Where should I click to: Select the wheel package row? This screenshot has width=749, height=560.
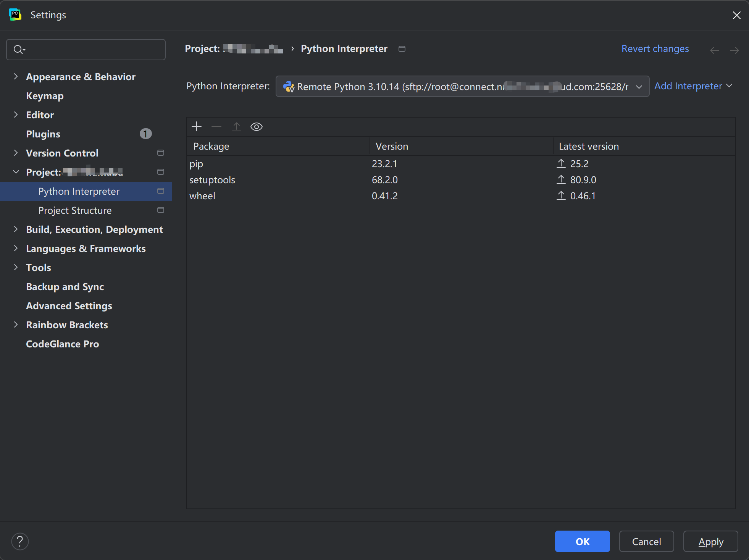[x=461, y=196]
